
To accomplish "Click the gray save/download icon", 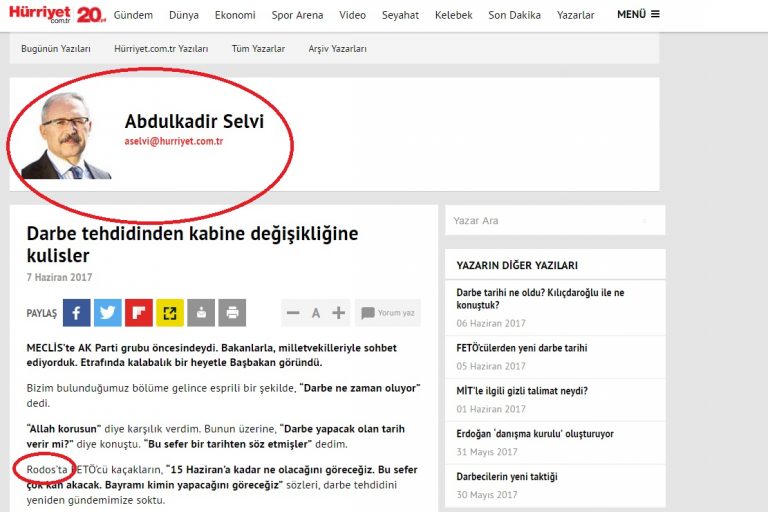I will pos(201,313).
